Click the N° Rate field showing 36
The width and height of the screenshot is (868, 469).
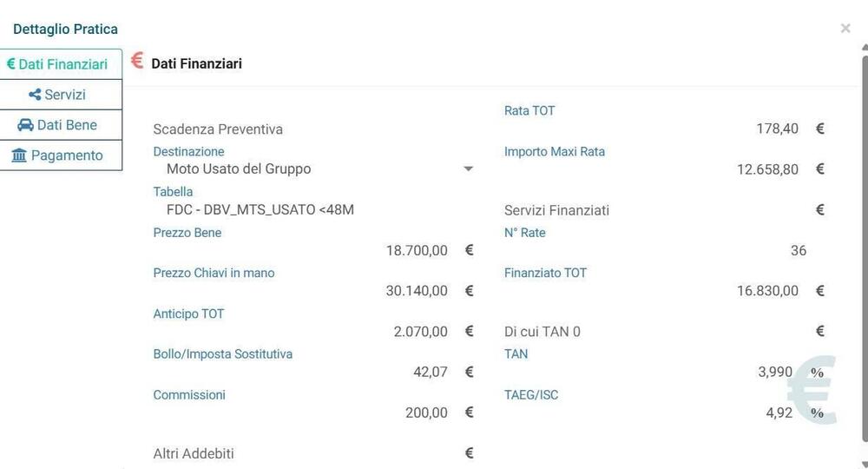pos(799,250)
